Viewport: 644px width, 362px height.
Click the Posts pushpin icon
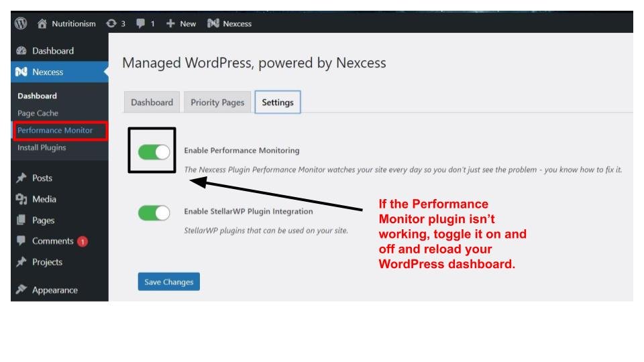click(x=21, y=178)
